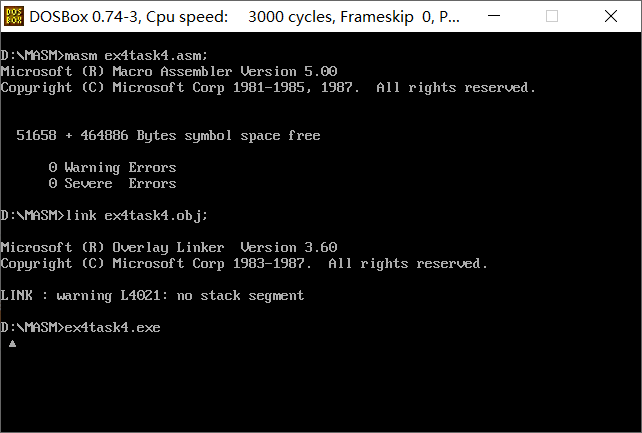Viewport: 642px width, 433px height.
Task: Click the 0 Warning Errors line
Action: coord(112,167)
